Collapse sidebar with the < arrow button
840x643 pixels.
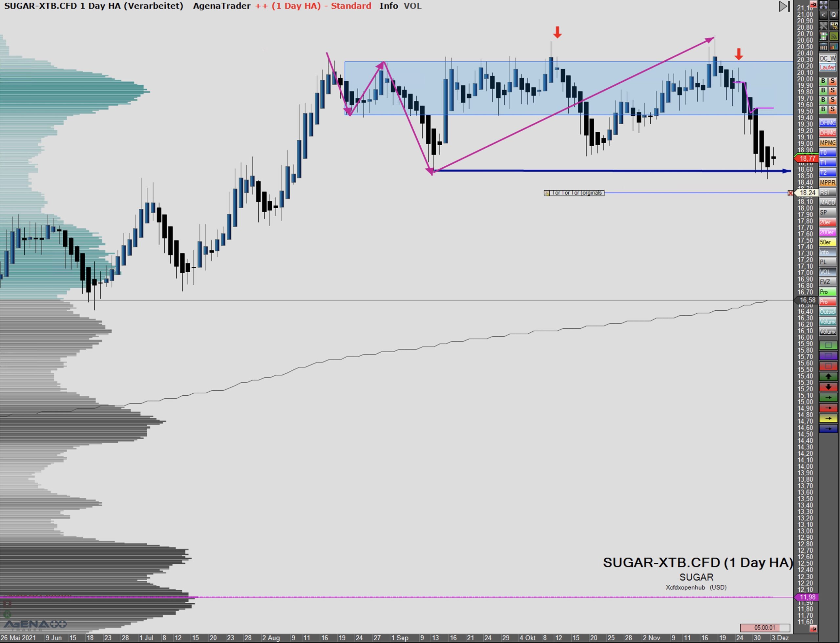[x=823, y=15]
